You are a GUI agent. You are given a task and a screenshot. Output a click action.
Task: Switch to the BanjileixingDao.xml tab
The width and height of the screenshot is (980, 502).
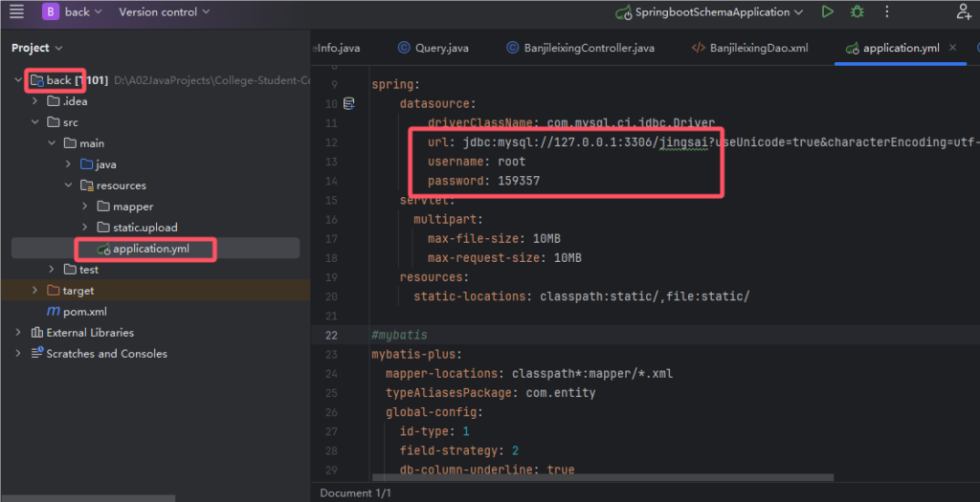tap(750, 48)
